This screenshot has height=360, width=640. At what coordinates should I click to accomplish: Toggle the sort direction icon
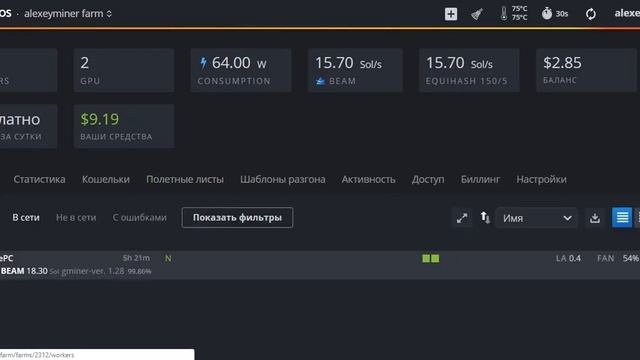click(485, 218)
